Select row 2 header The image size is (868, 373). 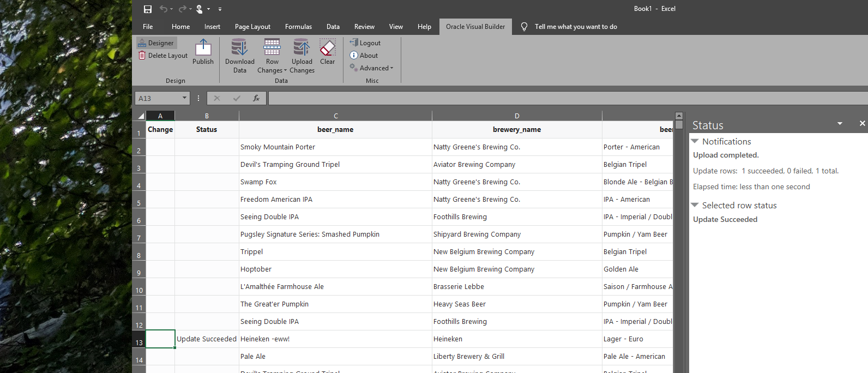139,147
